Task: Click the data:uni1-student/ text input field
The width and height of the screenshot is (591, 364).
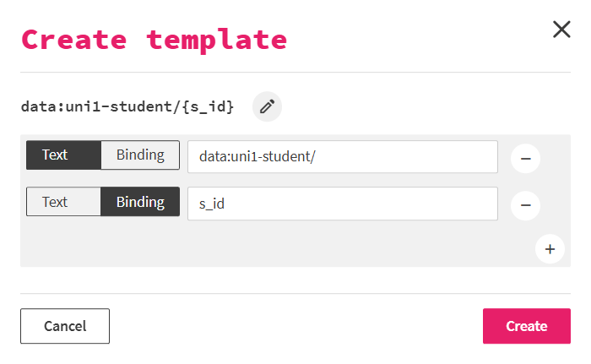Action: (x=342, y=157)
